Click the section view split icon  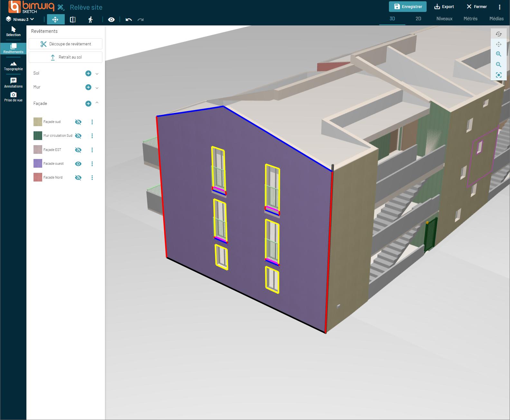[x=73, y=20]
